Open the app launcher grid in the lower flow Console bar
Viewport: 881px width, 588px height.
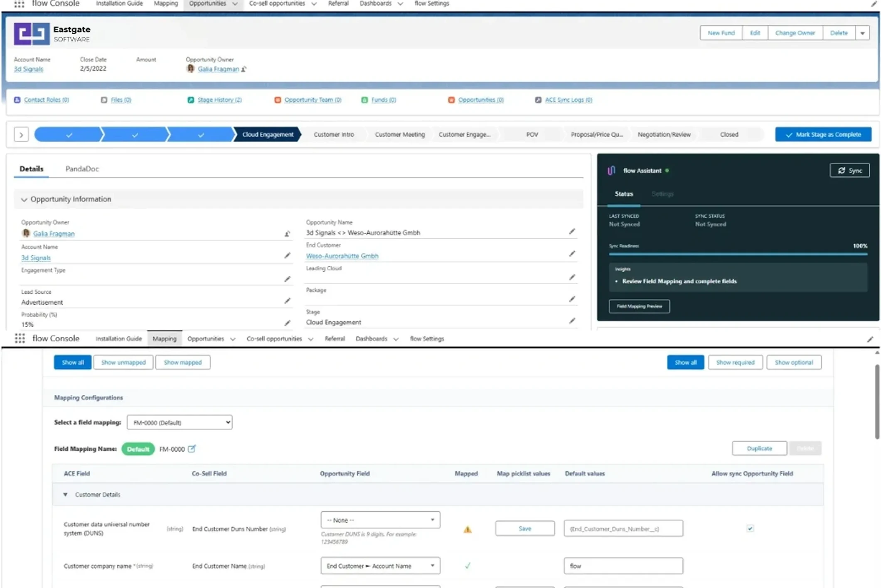pos(20,338)
